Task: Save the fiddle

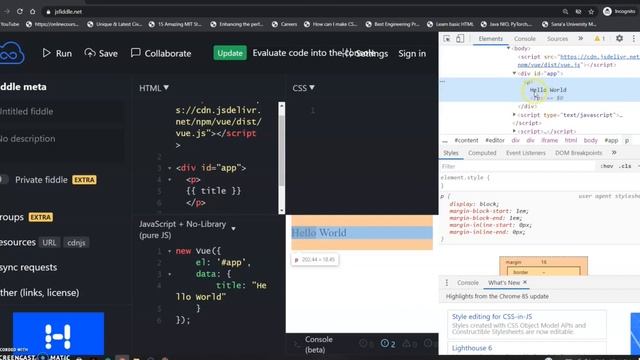Action: pos(101,53)
